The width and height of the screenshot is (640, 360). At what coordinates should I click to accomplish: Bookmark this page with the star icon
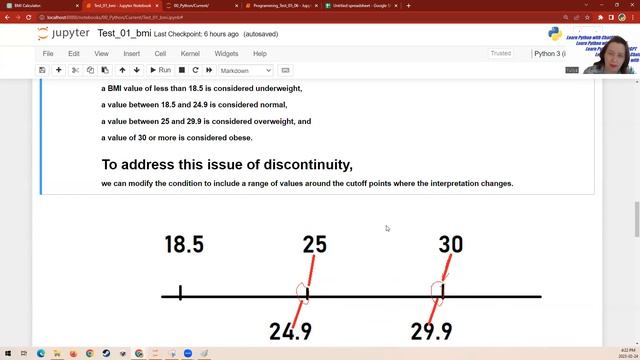pos(587,18)
